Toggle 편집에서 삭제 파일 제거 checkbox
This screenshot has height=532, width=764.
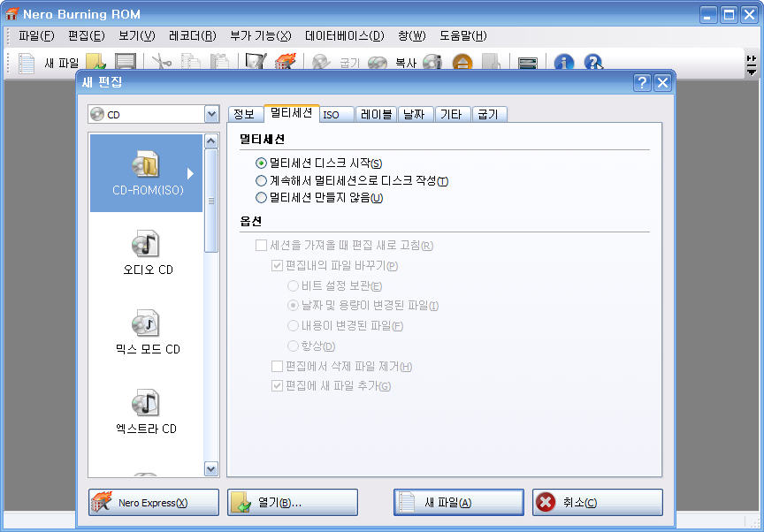point(277,366)
